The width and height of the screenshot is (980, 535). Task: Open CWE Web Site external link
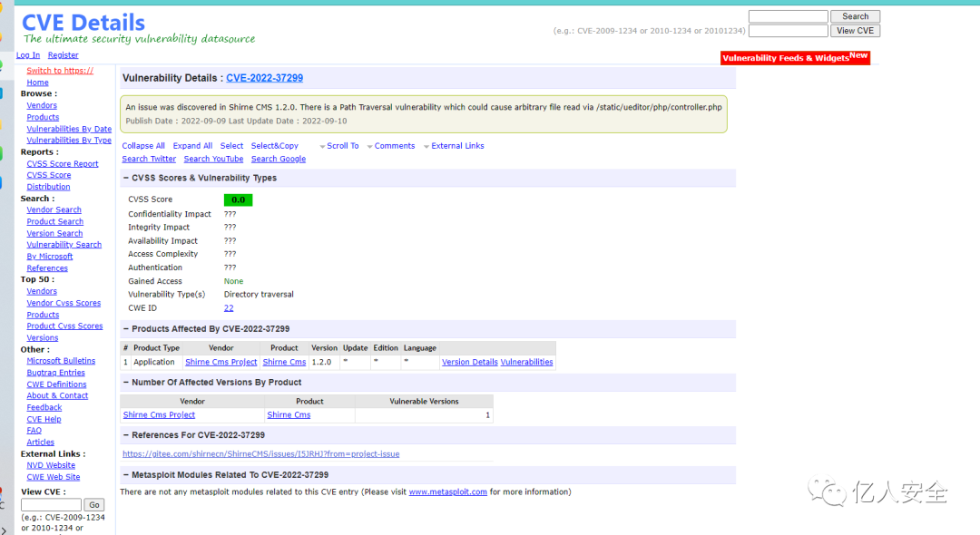pos(54,478)
